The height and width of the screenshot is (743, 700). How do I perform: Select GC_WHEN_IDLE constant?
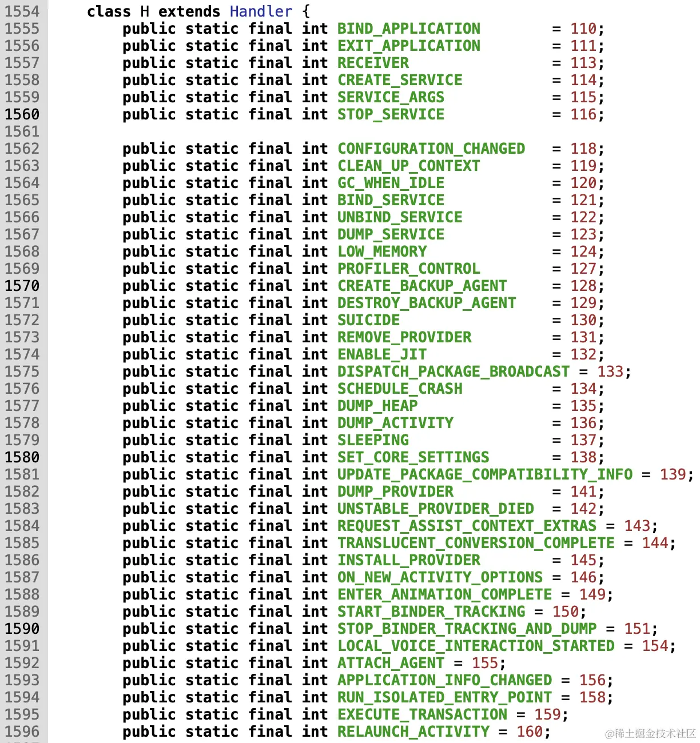coord(391,183)
